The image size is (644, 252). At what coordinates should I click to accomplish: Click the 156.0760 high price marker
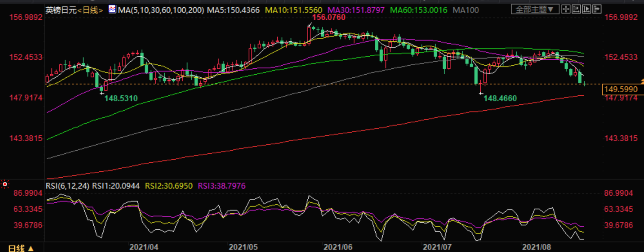328,18
